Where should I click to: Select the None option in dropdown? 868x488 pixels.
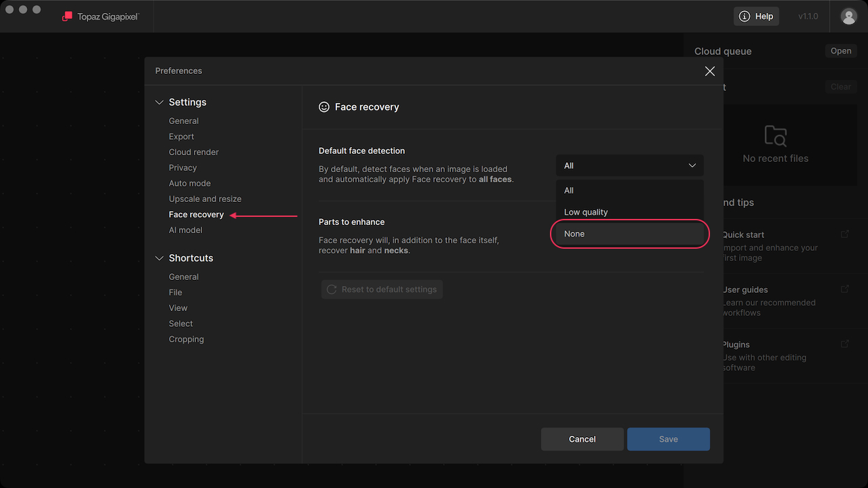[x=629, y=234]
